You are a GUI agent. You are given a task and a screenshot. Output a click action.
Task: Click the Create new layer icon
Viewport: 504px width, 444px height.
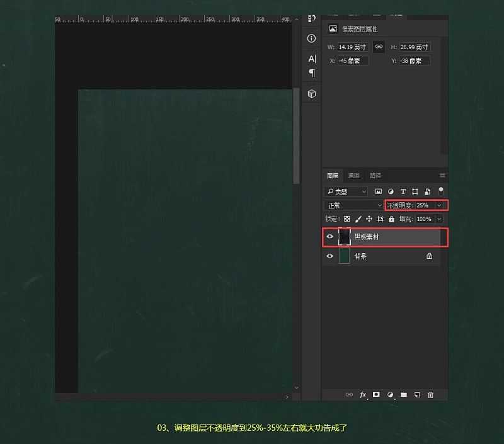tap(417, 395)
